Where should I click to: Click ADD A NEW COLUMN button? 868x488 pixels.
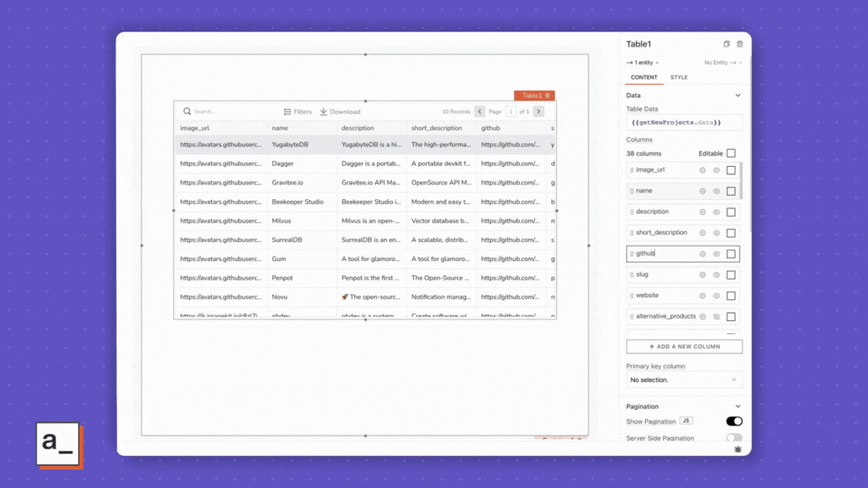pos(684,347)
